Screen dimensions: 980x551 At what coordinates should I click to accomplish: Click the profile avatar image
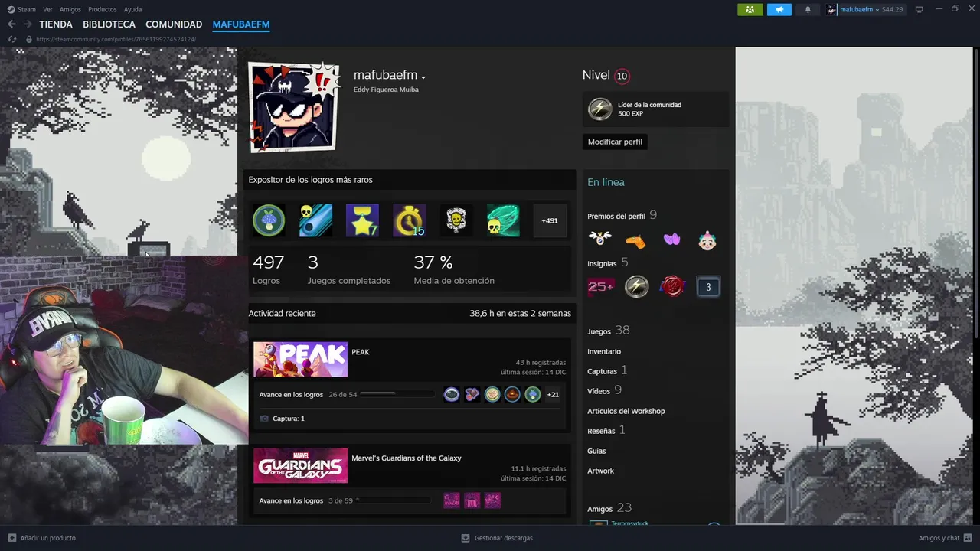293,108
